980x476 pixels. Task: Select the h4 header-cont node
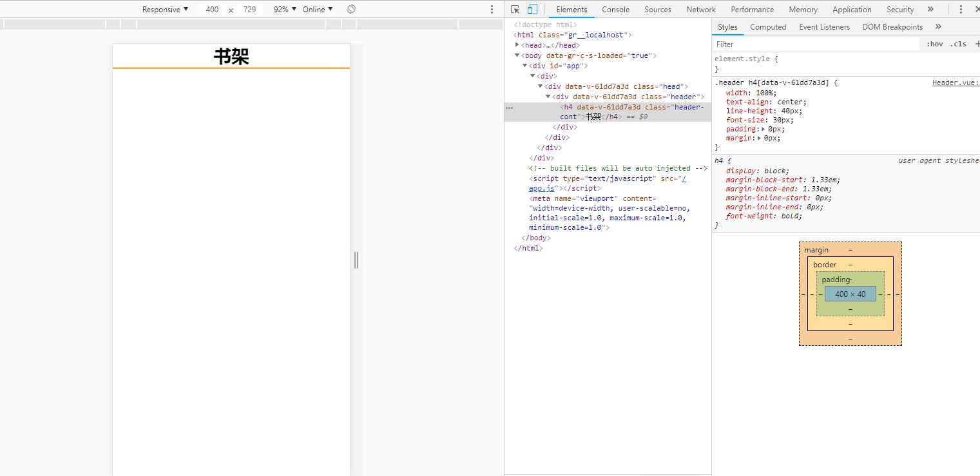(x=608, y=112)
